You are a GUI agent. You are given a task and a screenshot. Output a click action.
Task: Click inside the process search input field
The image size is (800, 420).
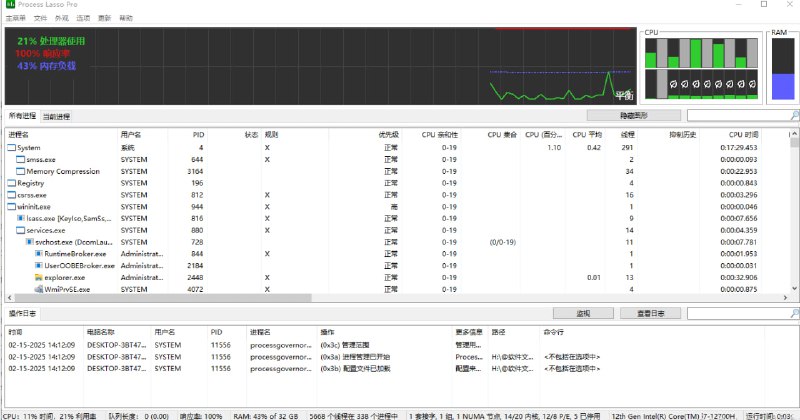738,116
